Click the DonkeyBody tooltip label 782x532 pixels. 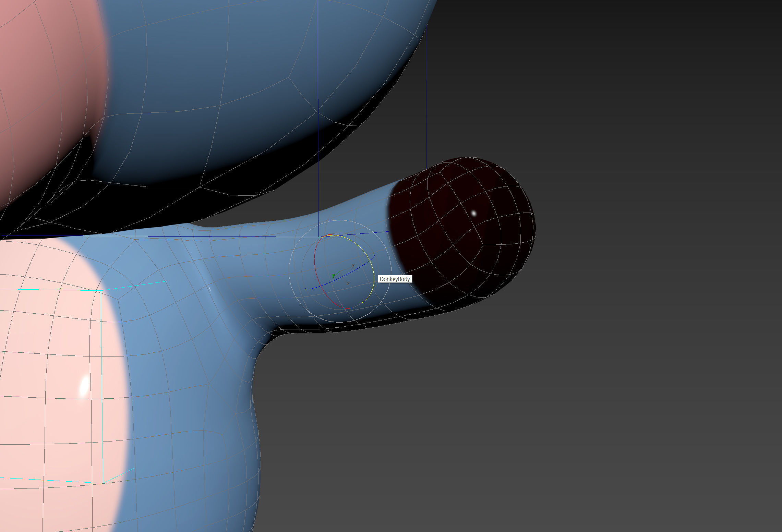395,279
